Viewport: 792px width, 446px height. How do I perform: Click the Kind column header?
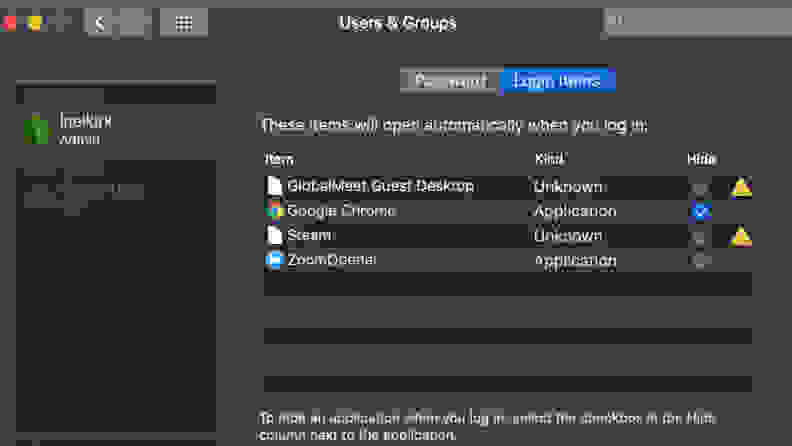[x=550, y=160]
